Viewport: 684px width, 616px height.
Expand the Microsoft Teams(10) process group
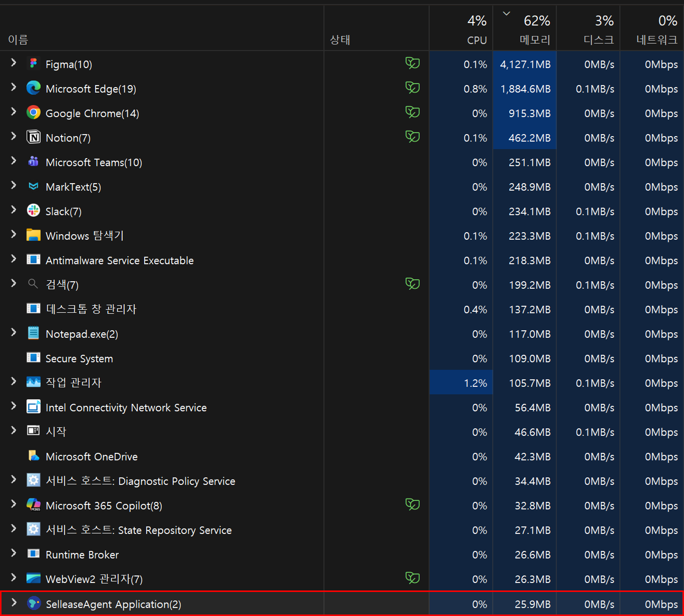coord(14,161)
